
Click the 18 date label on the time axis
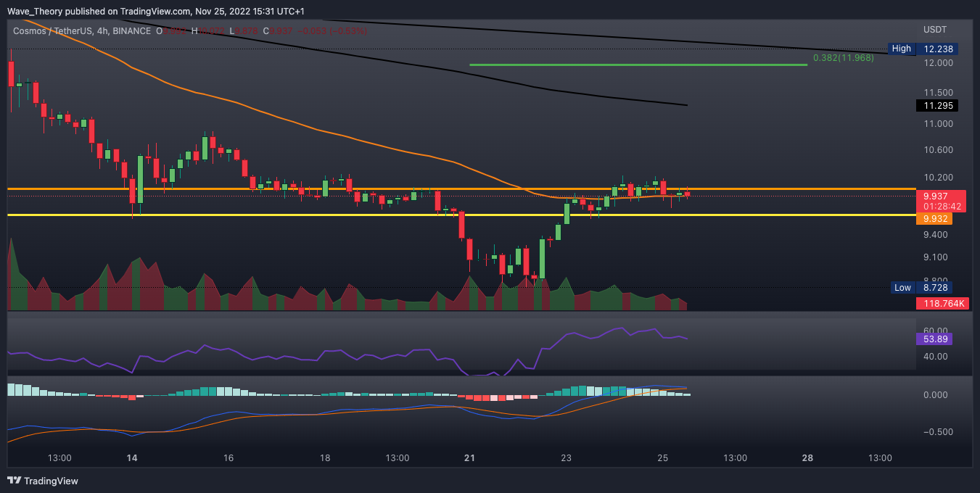(x=325, y=458)
